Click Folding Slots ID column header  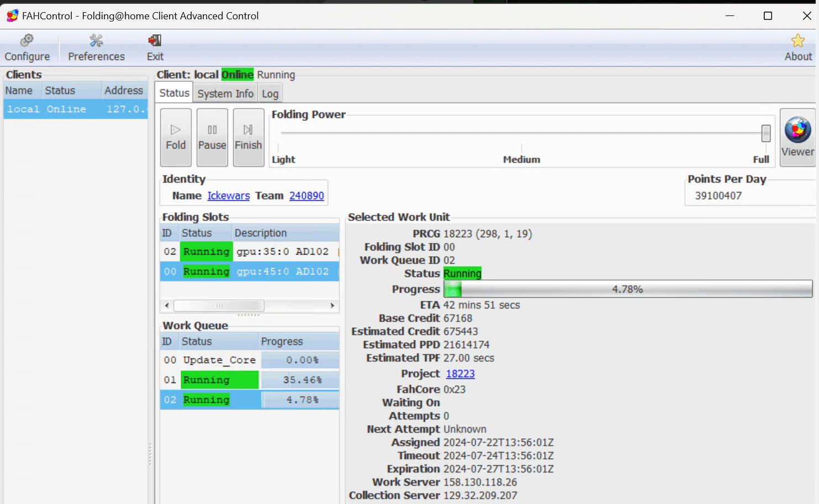pos(169,233)
